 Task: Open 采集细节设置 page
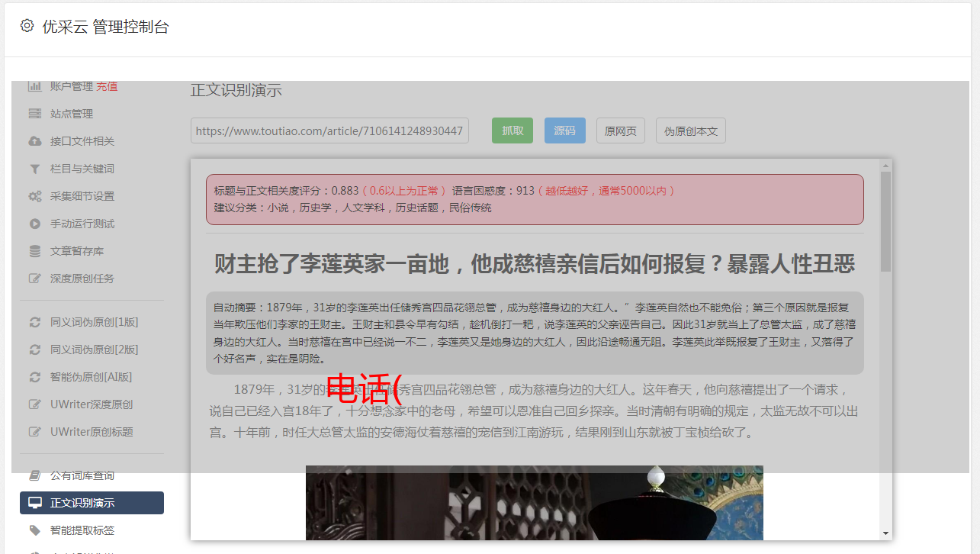[82, 196]
